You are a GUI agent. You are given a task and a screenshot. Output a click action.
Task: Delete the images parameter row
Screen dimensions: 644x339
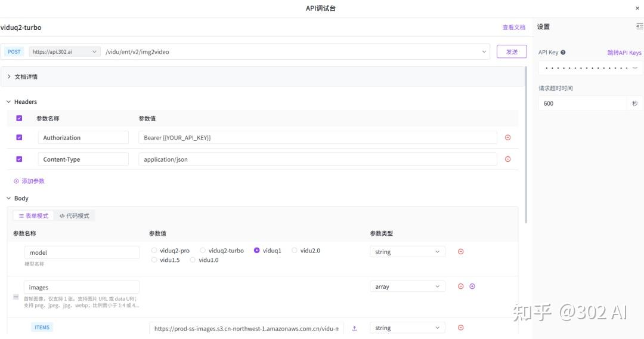point(460,286)
